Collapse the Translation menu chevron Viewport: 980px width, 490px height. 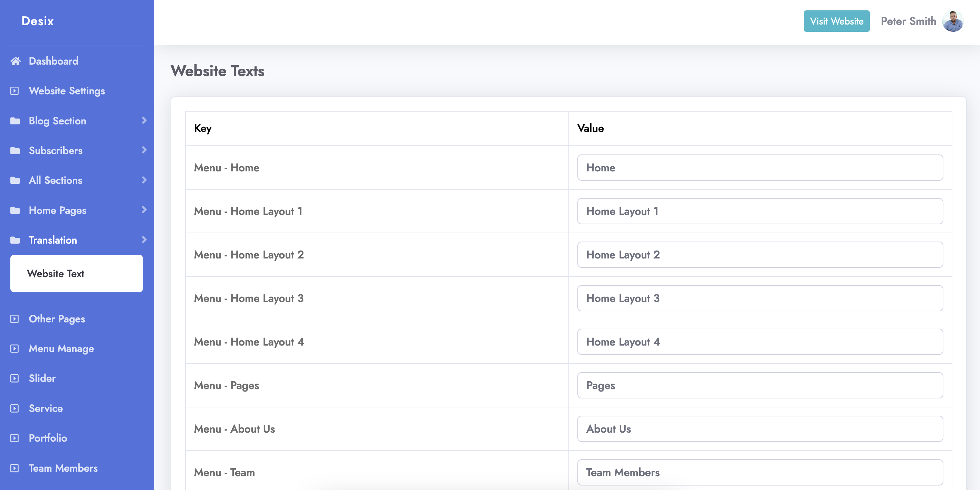click(144, 239)
